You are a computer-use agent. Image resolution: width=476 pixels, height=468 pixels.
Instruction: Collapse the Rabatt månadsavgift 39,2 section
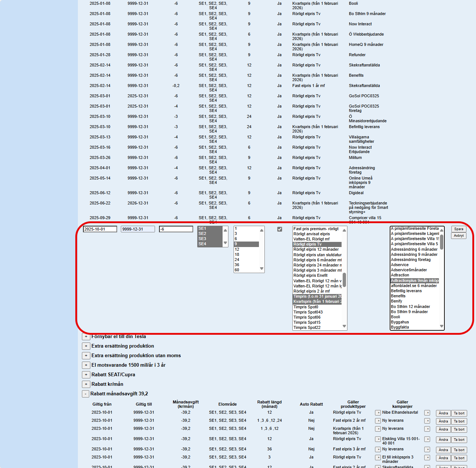click(x=85, y=394)
